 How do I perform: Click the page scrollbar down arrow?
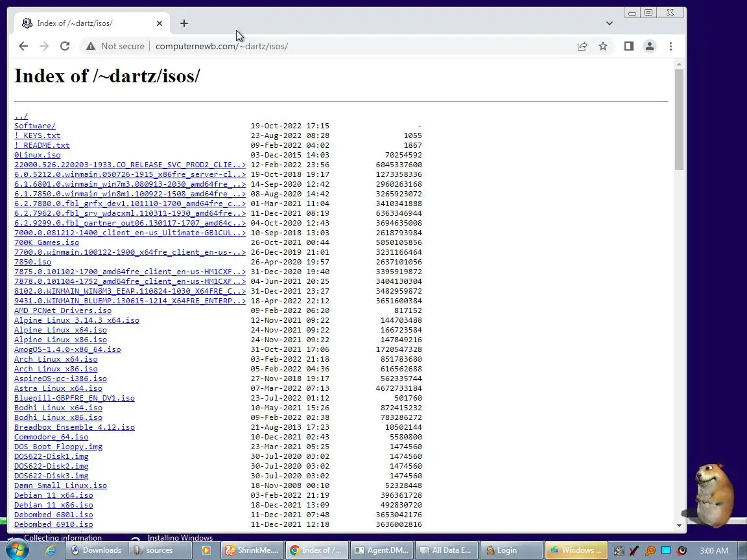679,525
